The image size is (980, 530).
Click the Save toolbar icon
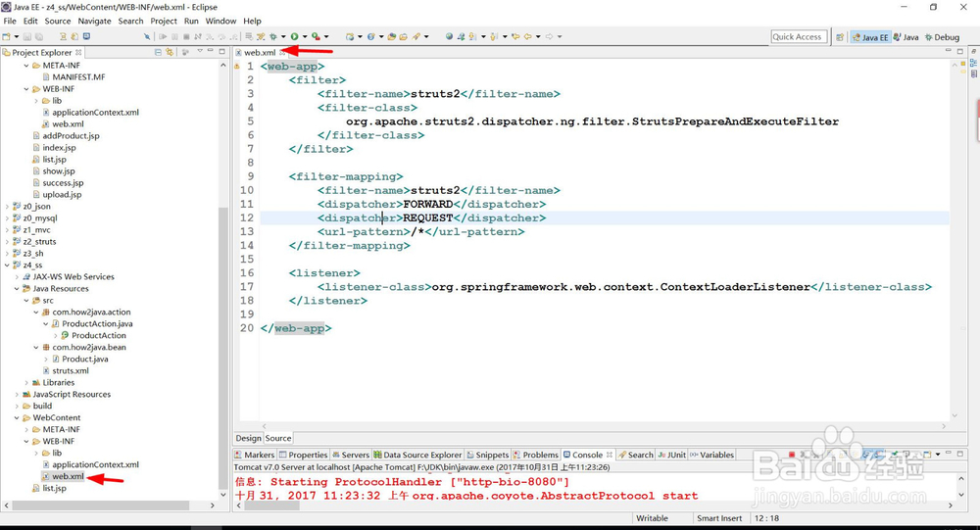tap(27, 36)
